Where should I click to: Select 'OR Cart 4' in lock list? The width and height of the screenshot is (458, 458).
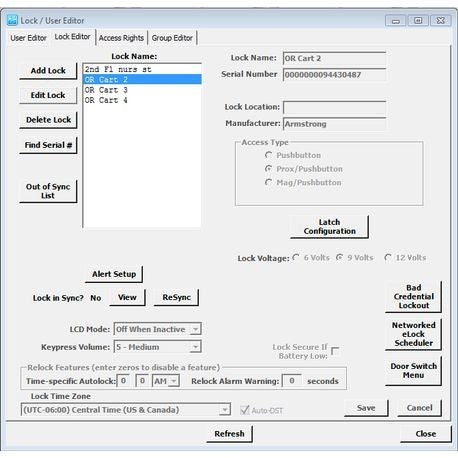[x=142, y=100]
